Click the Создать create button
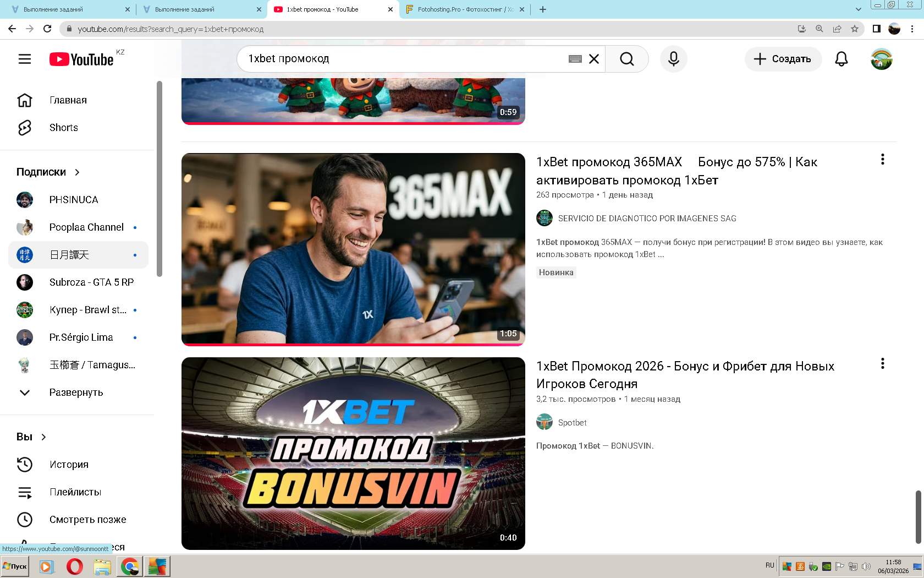The image size is (924, 578). point(783,59)
